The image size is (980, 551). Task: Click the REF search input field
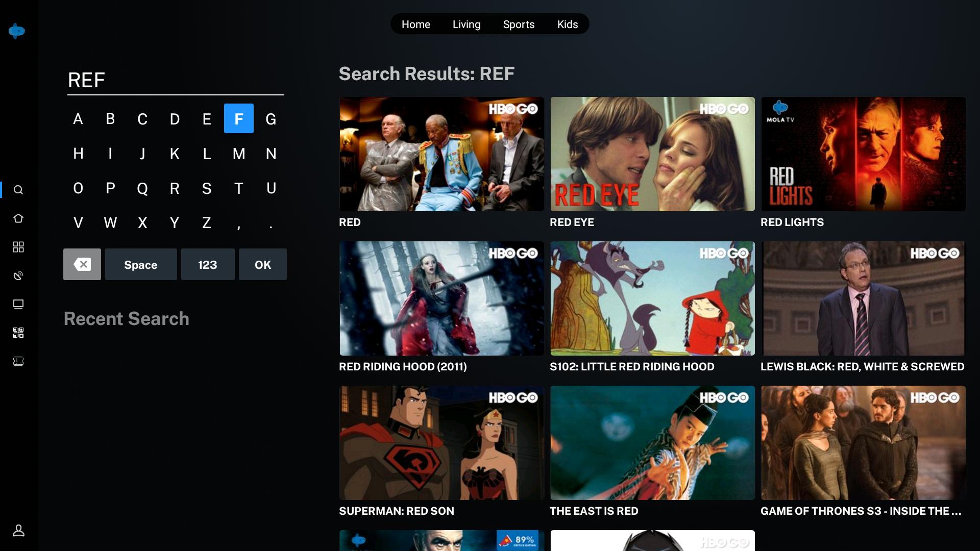click(x=176, y=80)
